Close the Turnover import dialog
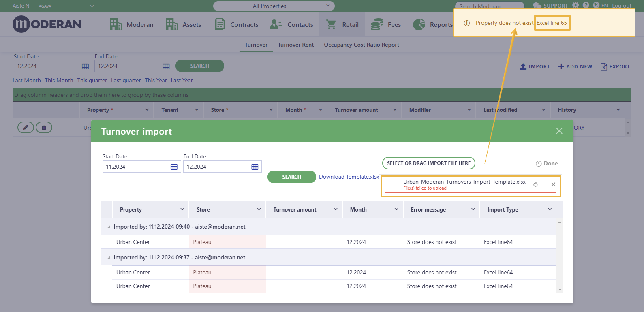 point(559,131)
